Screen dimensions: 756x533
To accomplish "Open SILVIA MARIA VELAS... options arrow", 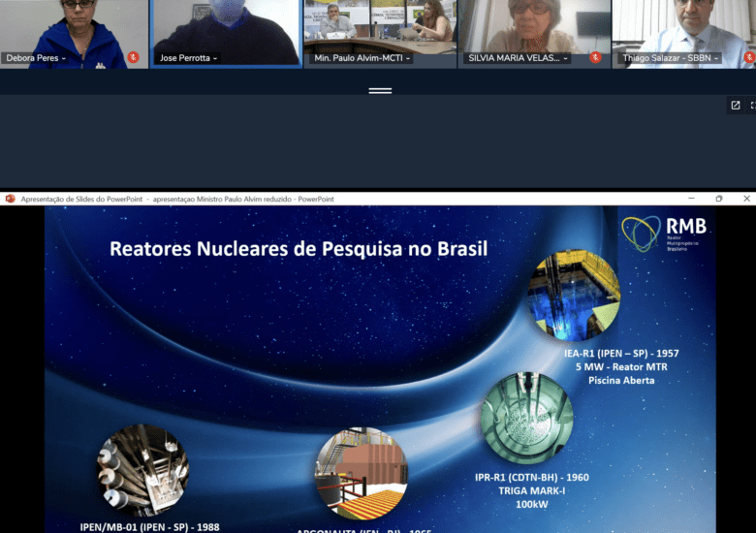I will point(566,58).
